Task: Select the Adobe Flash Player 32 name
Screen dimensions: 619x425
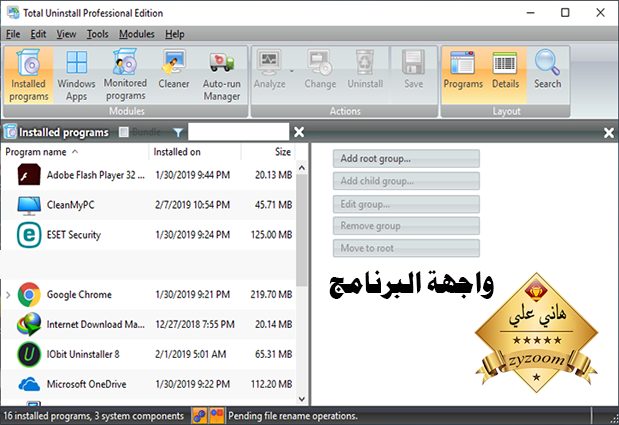Action: click(96, 175)
